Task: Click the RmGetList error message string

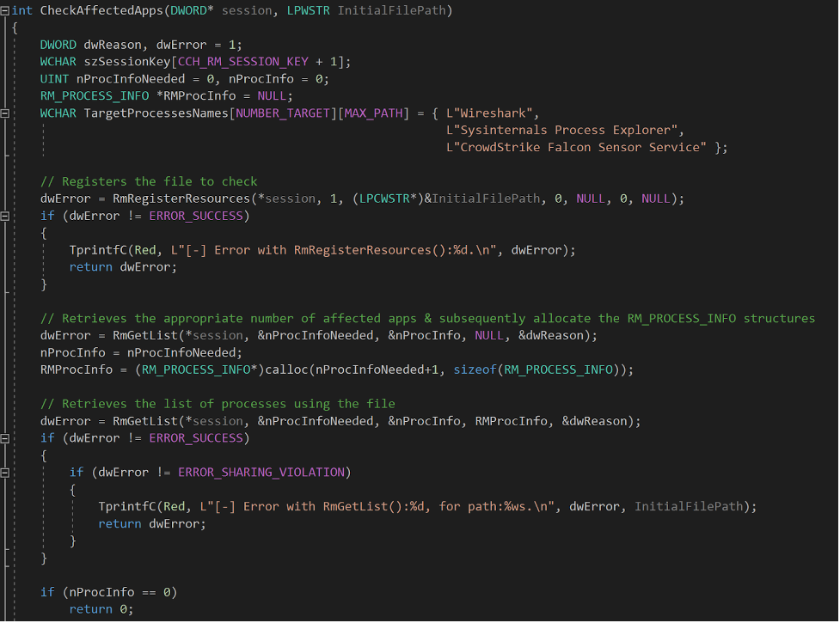Action: (377, 507)
